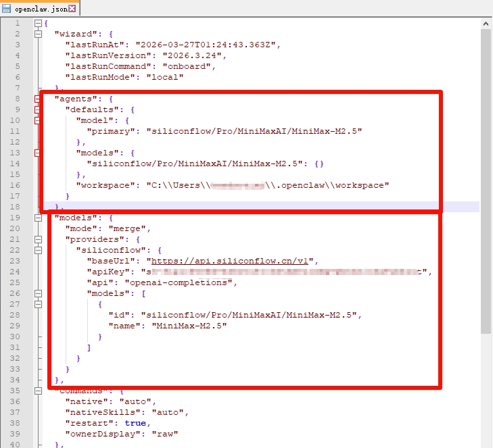493x448 pixels.
Task: Click the "workspace" key on line 16
Action: tap(105, 185)
